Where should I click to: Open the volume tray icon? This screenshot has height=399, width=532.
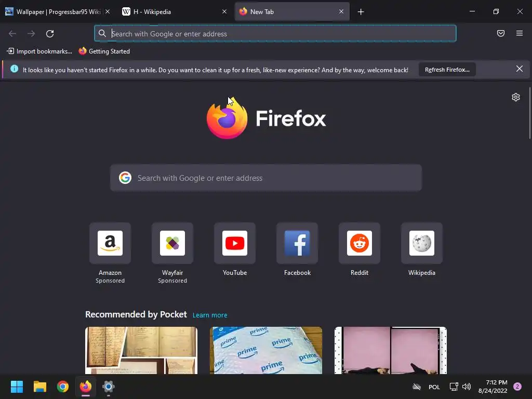coord(467,387)
